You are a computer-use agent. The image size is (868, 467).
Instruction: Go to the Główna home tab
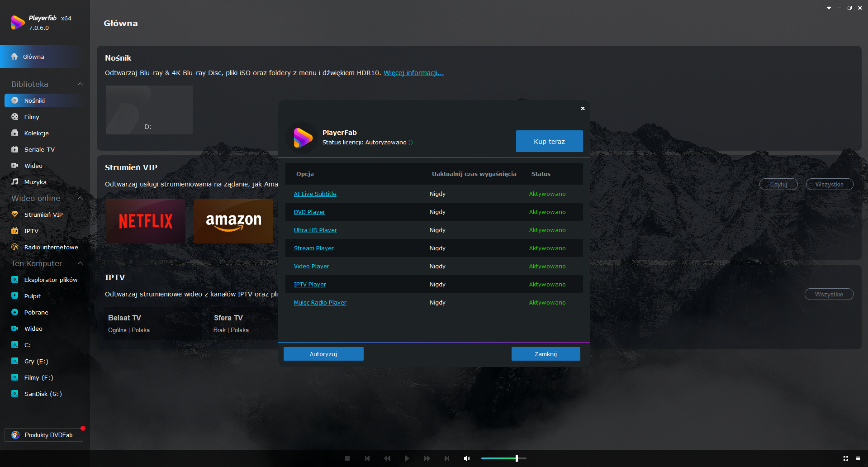point(45,57)
